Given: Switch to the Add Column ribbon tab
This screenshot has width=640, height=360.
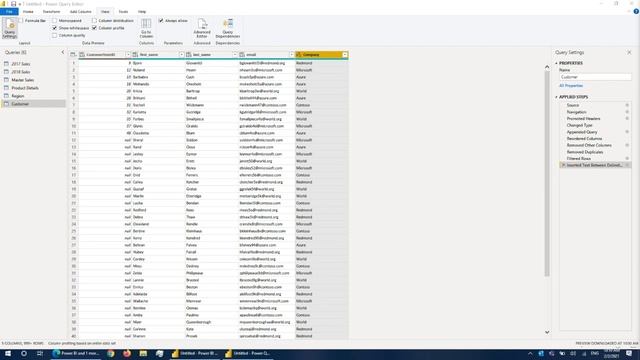Looking at the screenshot, I should (x=80, y=12).
